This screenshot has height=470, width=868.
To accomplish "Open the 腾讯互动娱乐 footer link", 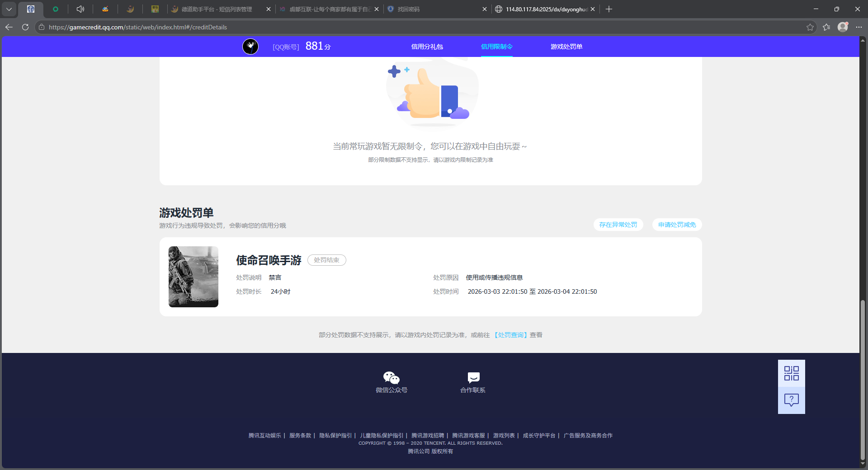I will coord(264,436).
